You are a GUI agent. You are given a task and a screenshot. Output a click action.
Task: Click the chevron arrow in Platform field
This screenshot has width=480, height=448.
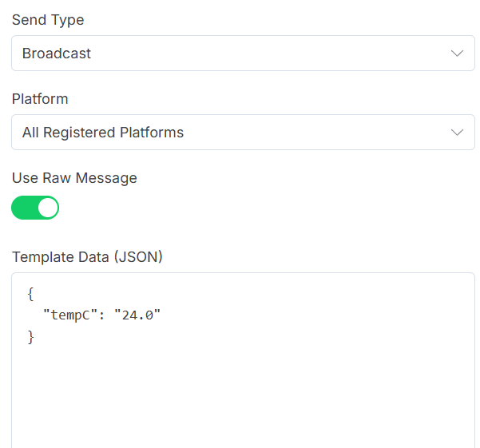pyautogui.click(x=457, y=133)
